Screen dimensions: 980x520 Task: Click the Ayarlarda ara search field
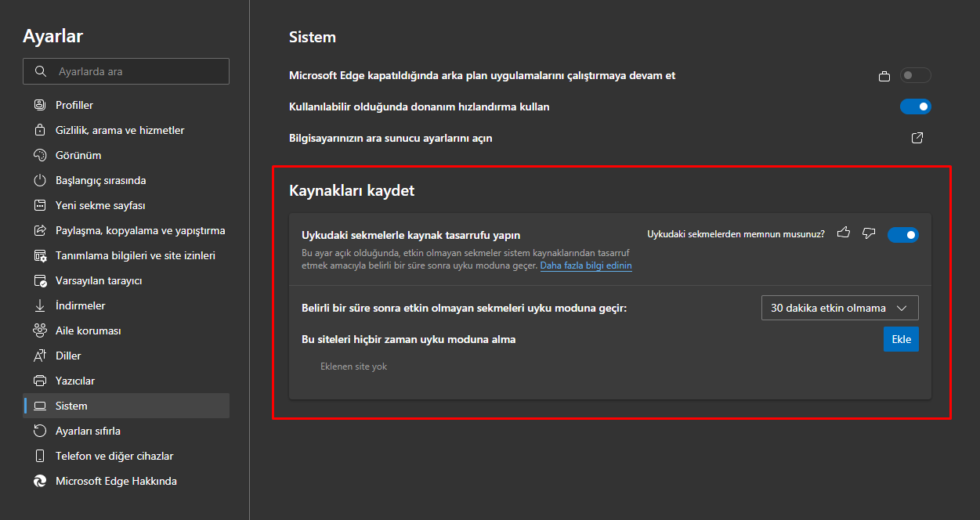(125, 71)
